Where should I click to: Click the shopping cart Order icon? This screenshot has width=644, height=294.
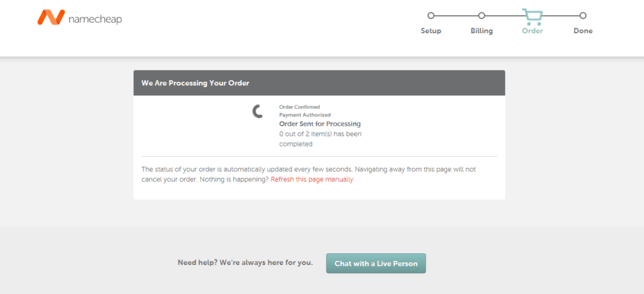(532, 16)
